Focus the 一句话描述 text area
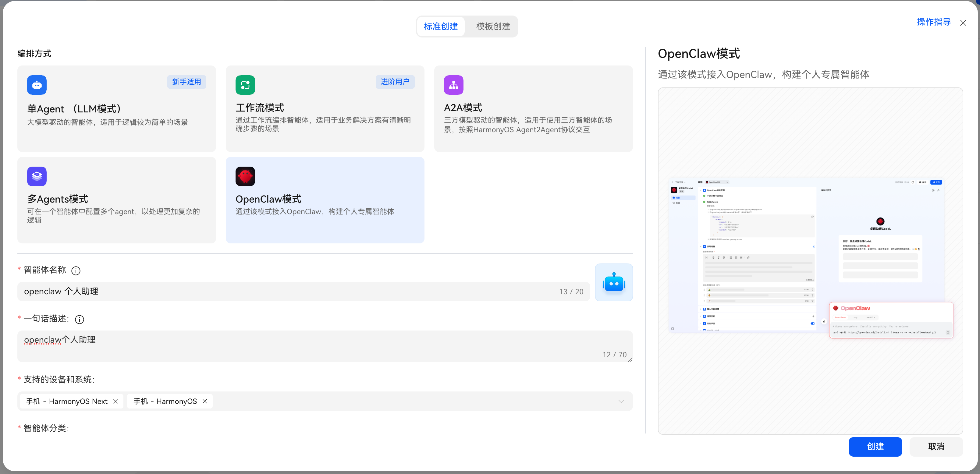 coord(325,346)
